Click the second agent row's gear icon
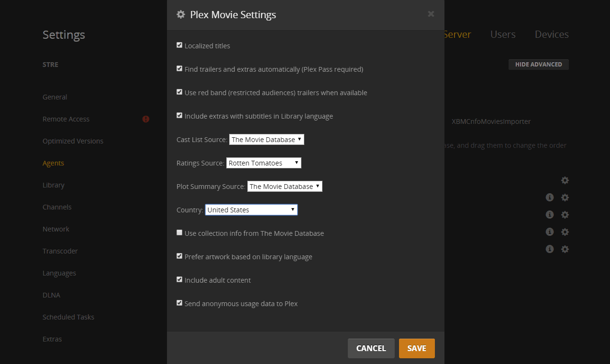 [565, 198]
